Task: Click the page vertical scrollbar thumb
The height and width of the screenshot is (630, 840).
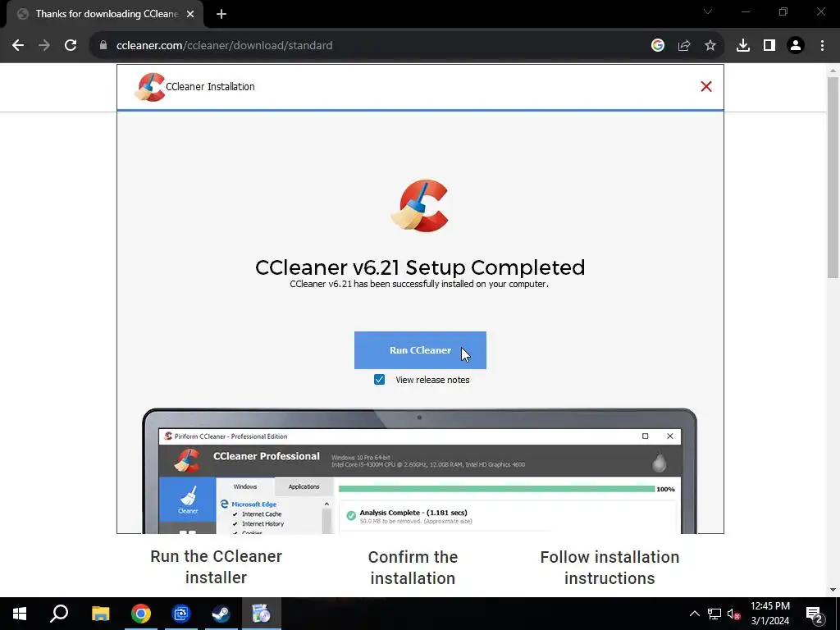Action: point(833,177)
